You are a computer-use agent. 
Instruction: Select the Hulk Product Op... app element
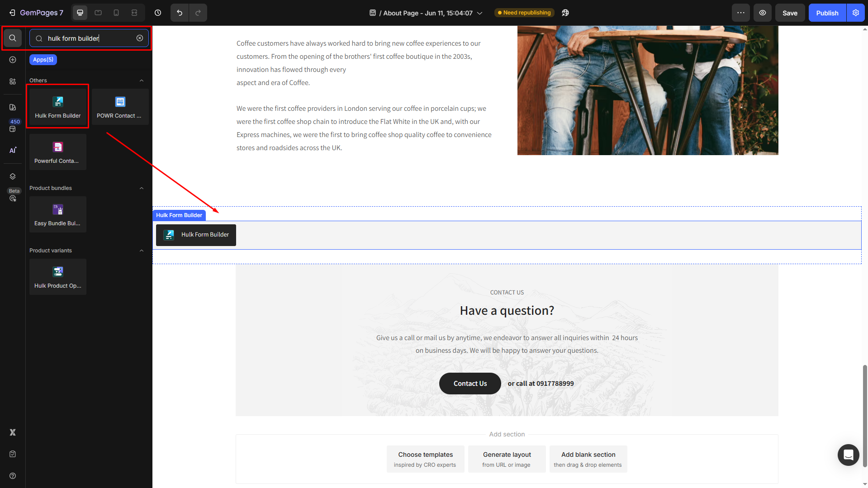point(58,277)
